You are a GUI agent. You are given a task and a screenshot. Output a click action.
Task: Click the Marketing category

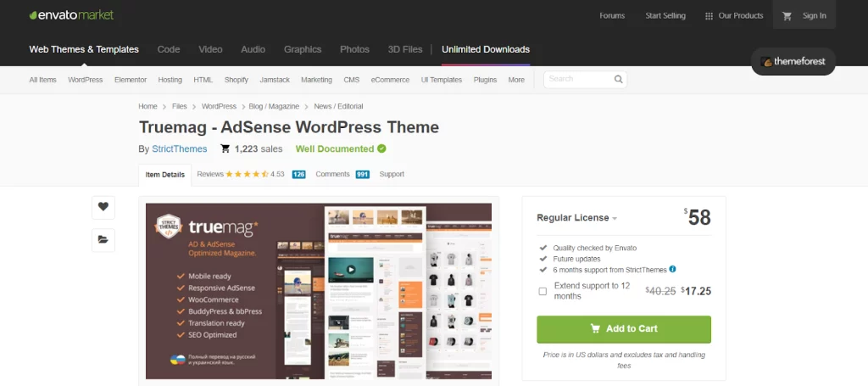pos(317,80)
